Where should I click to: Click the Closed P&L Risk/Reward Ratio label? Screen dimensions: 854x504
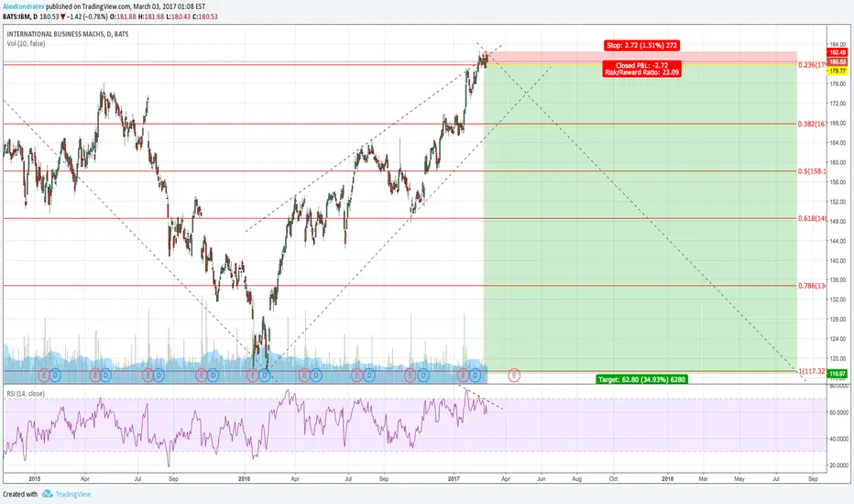641,69
